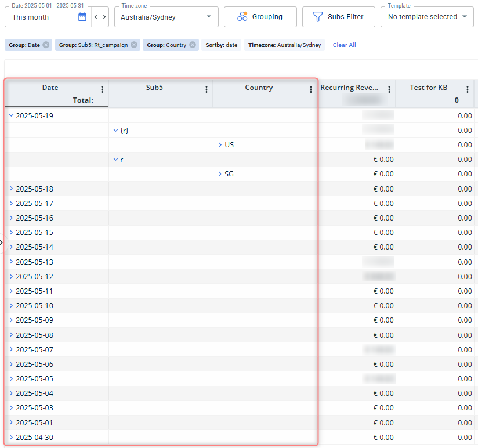This screenshot has width=478, height=448.
Task: Remove the Group: Sub5 Rt_campaign chip
Action: click(x=134, y=45)
